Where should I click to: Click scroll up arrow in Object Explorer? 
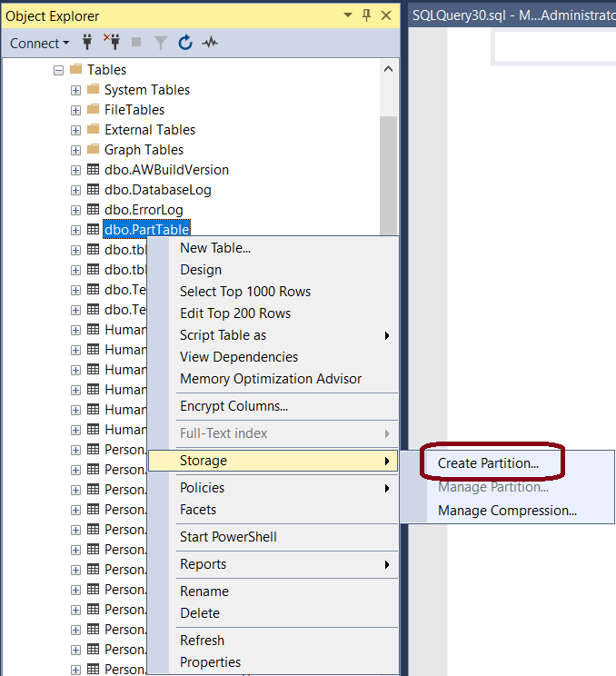(x=388, y=69)
